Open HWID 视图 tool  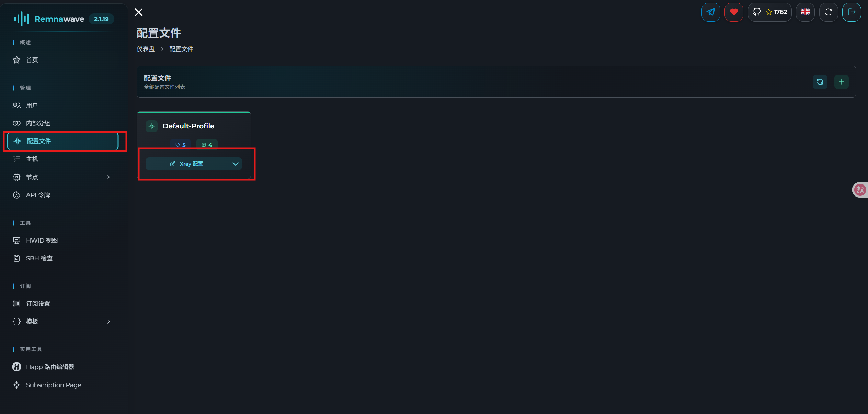[42, 240]
